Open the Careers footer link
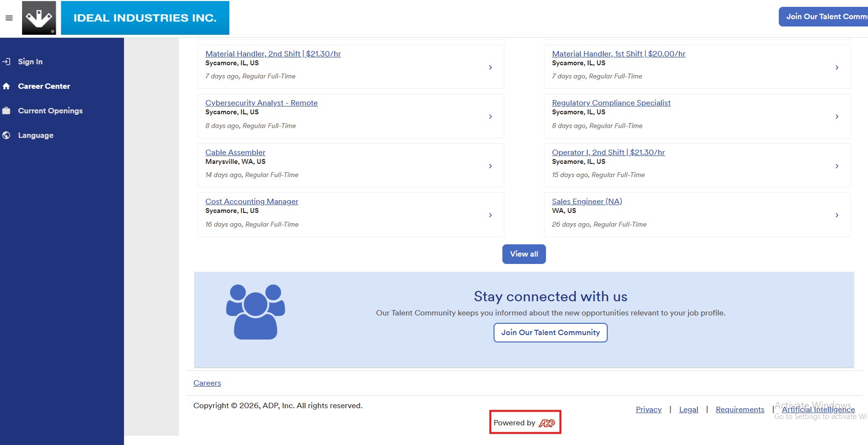Screen dimensions: 868x445 click(x=207, y=383)
